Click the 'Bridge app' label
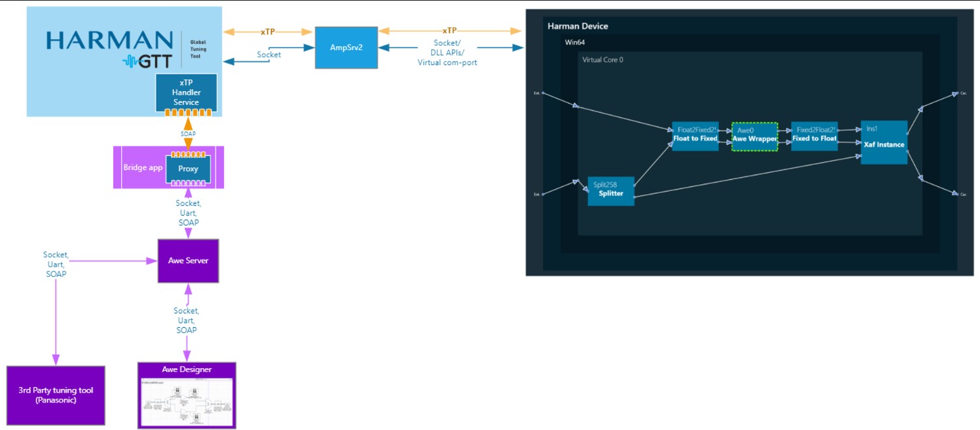This screenshot has height=430, width=980. click(x=143, y=167)
